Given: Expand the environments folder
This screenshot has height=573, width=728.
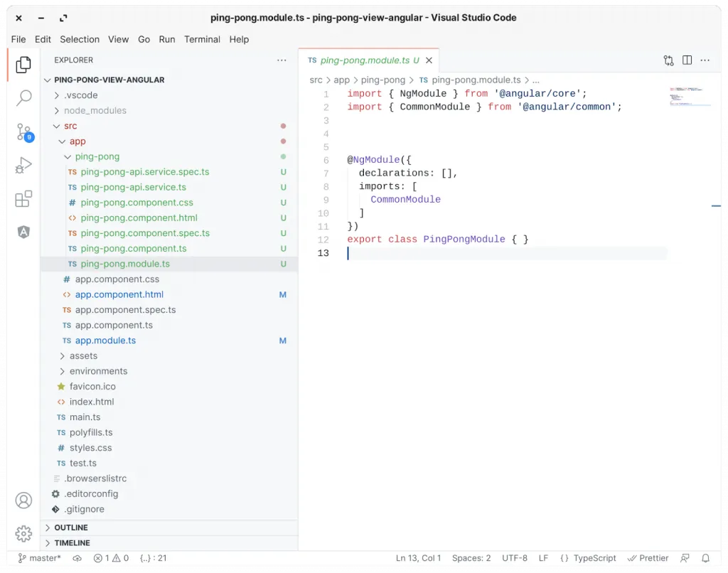Looking at the screenshot, I should click(x=169, y=371).
